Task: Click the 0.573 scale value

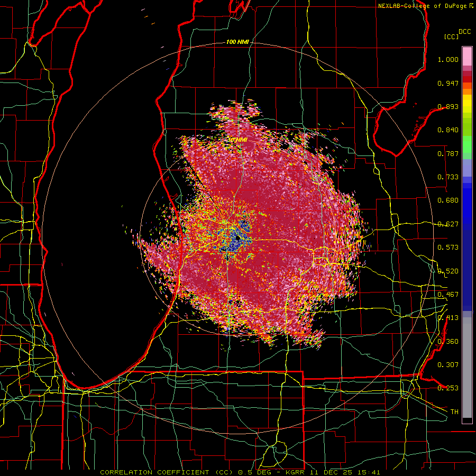Action: point(448,248)
